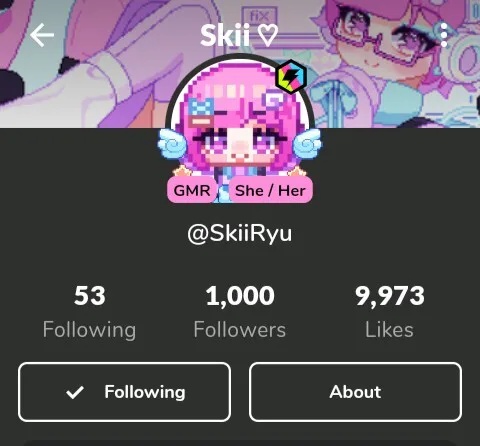This screenshot has width=480, height=446.
Task: Select the @SkiiRyu username handle
Action: pos(240,233)
